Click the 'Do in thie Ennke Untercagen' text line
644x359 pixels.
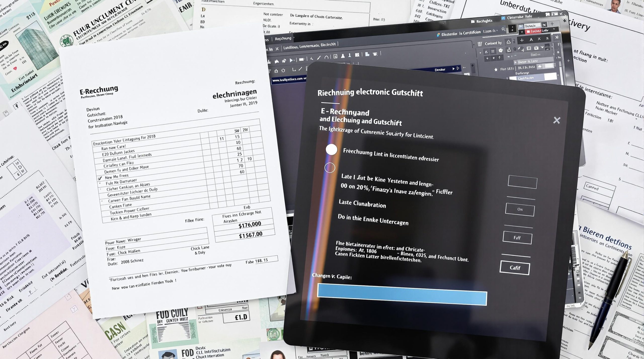coord(373,220)
